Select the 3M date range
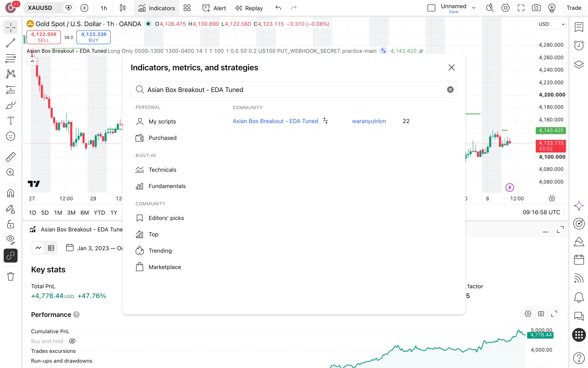The image size is (588, 368). (71, 212)
